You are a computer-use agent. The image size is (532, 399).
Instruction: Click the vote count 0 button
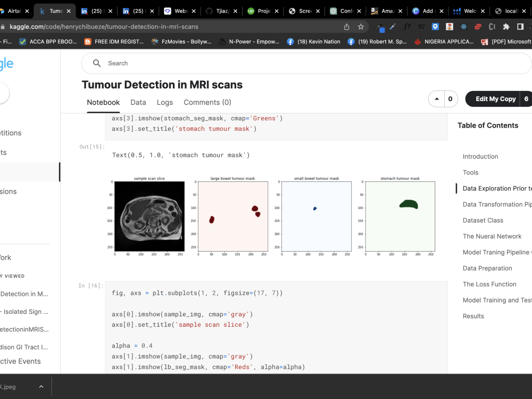451,99
